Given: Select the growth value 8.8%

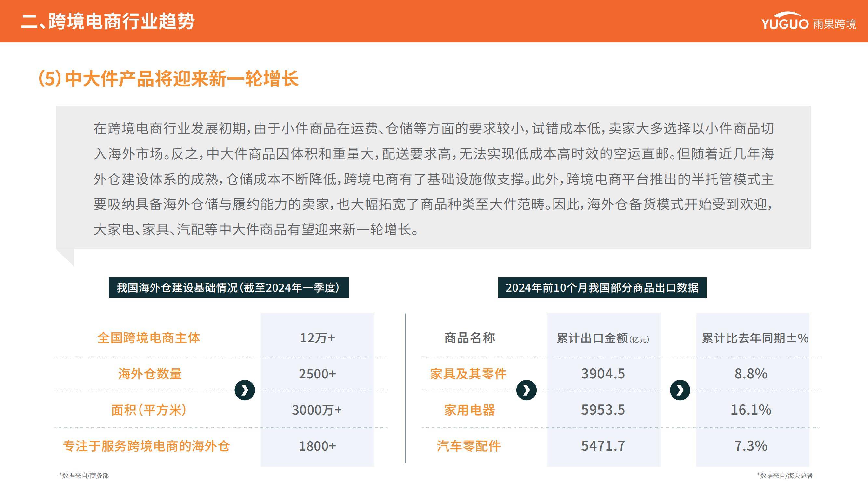Looking at the screenshot, I should coord(751,374).
